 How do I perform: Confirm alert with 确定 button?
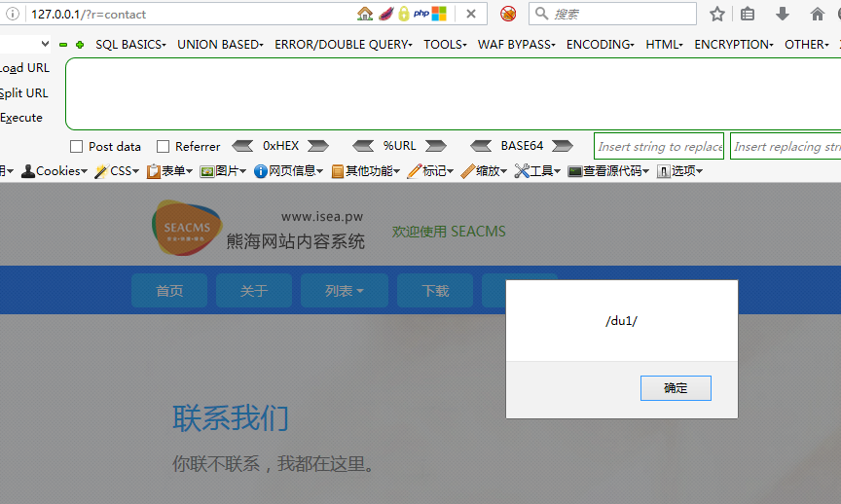pyautogui.click(x=676, y=388)
